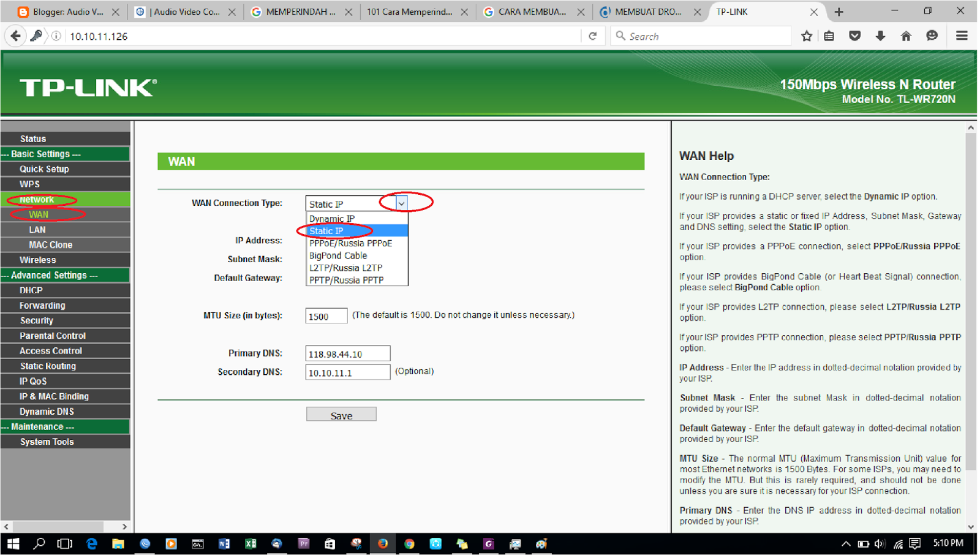Collapse the WAN Connection Type dropdown arrow
This screenshot has height=558, width=980.
pos(401,203)
